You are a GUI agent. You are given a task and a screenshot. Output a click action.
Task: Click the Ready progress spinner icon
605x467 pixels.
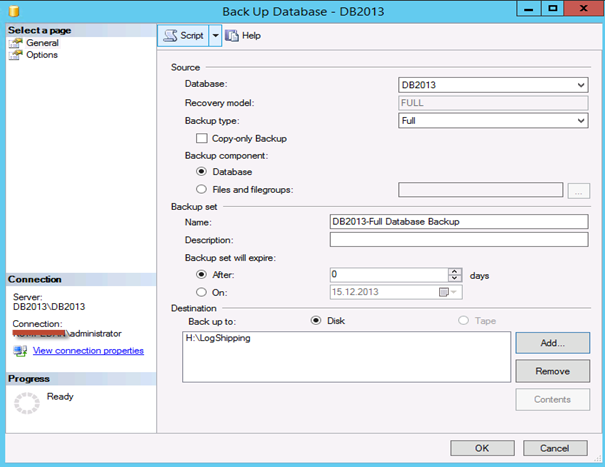pyautogui.click(x=24, y=404)
